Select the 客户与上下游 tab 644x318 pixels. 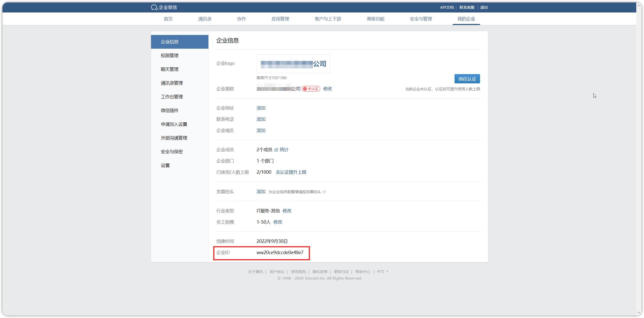[x=328, y=19]
